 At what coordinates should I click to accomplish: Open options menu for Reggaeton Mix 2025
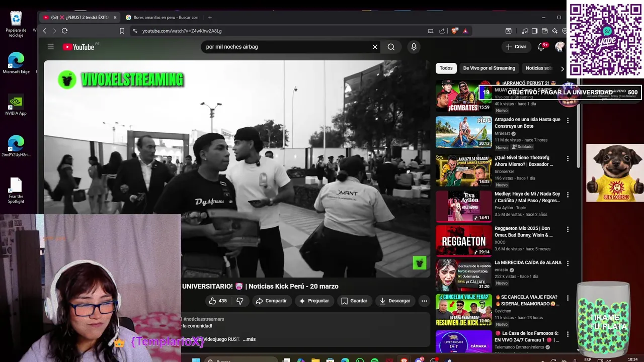point(568,229)
